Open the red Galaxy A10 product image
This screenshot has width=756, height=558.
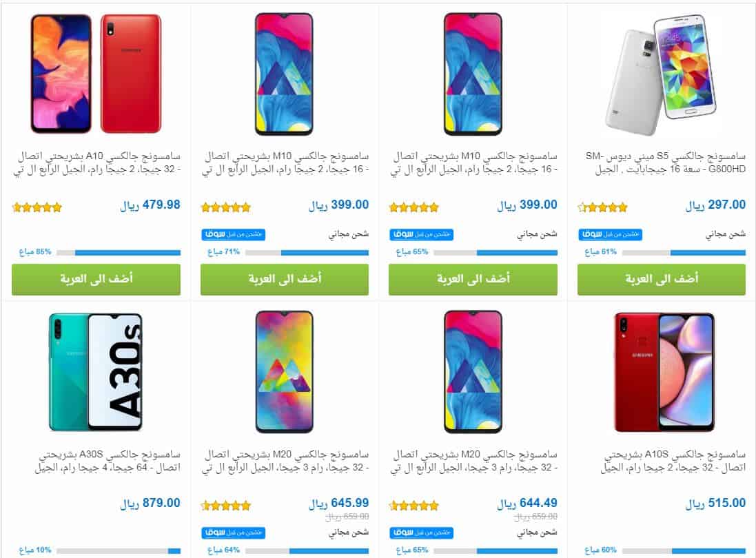click(96, 74)
